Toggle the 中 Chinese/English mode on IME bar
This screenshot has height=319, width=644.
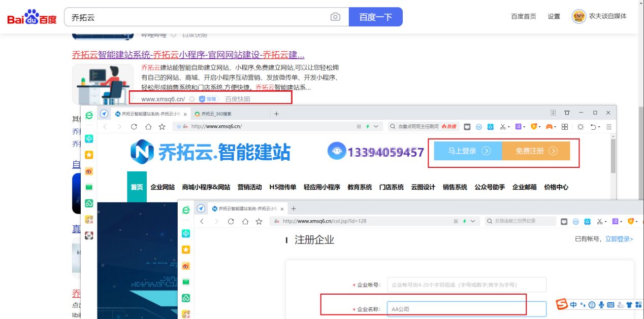tap(573, 305)
